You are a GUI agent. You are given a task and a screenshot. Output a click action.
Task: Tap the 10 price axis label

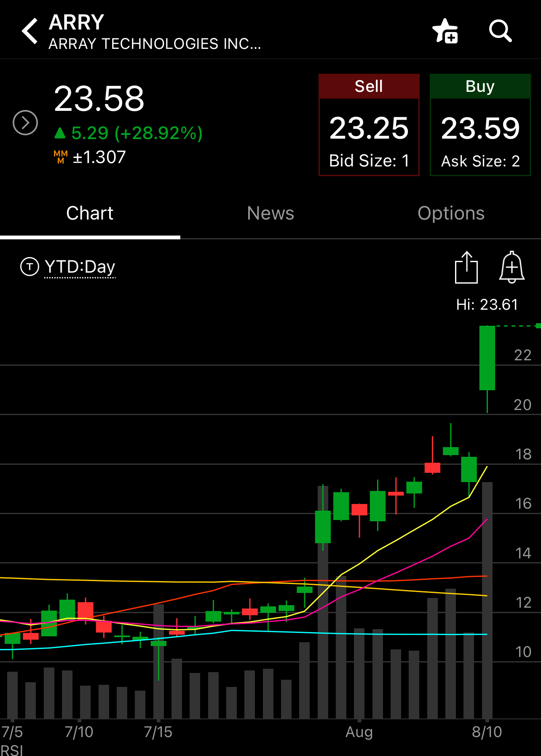523,652
